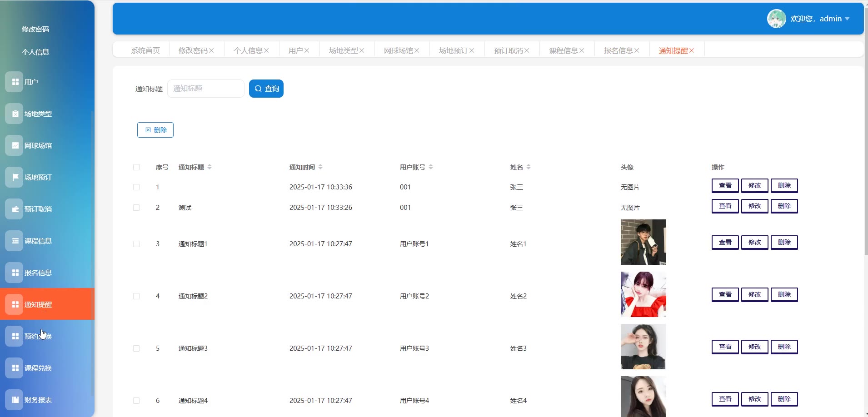
Task: Focus the 通知标题 search input field
Action: (x=206, y=89)
